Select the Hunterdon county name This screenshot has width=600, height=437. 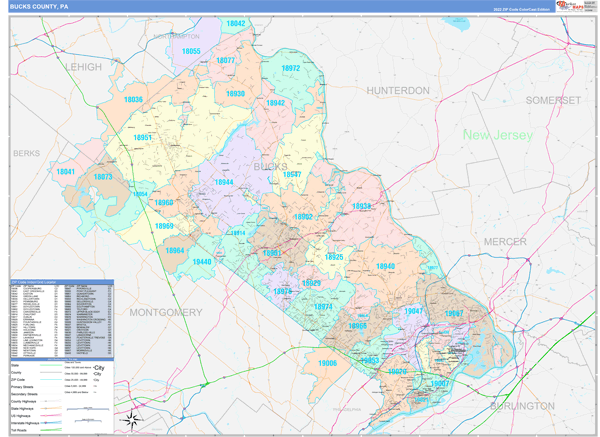pos(398,91)
